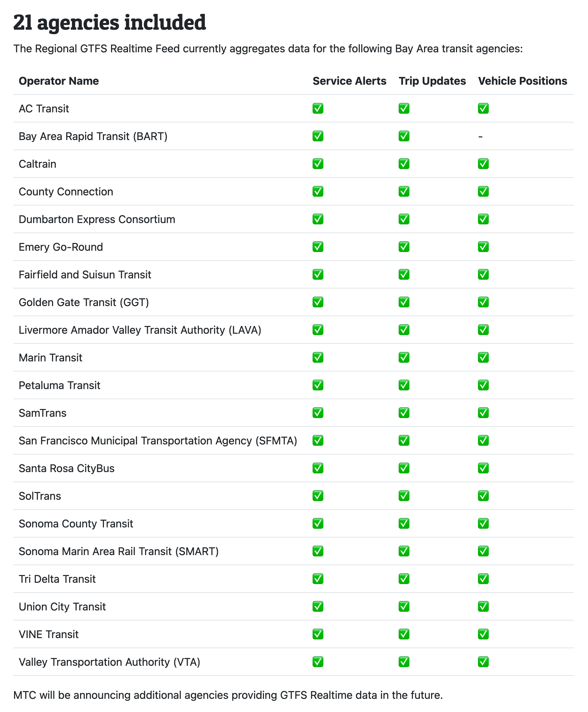
Task: Click the Operator Name column header
Action: (59, 81)
